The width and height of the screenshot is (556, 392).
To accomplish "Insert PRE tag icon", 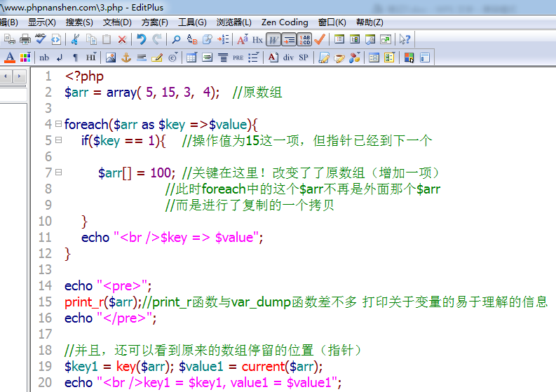I will click(238, 58).
